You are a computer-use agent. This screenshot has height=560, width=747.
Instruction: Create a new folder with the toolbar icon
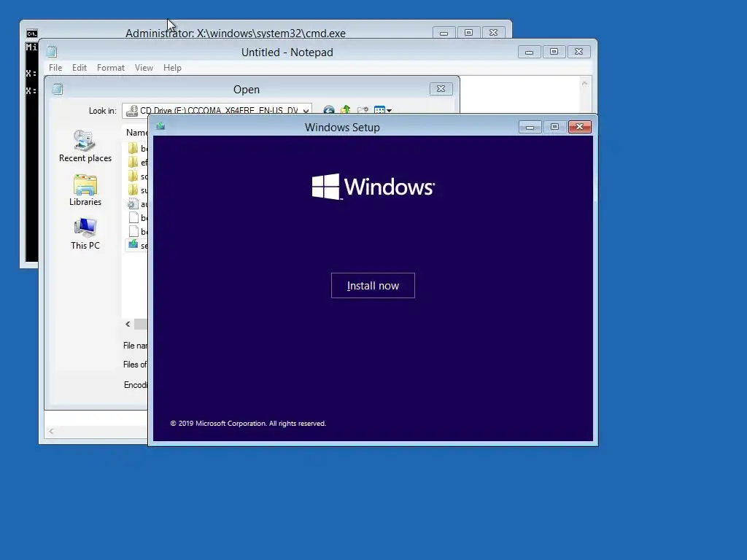coord(363,110)
